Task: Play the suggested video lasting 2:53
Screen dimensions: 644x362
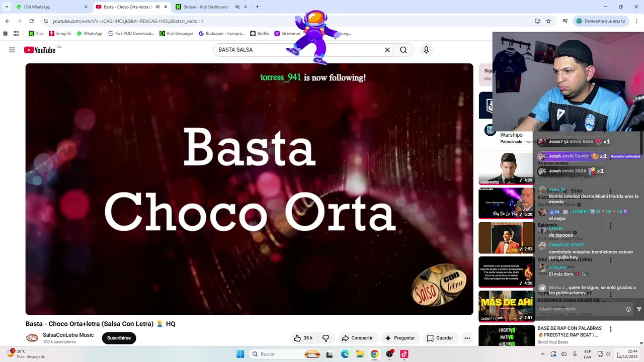Action: pyautogui.click(x=506, y=237)
